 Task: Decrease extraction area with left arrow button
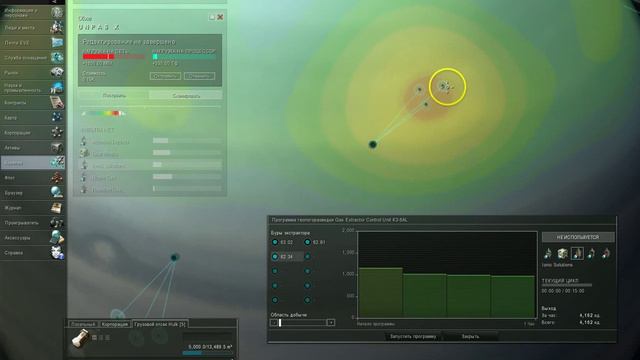point(274,322)
